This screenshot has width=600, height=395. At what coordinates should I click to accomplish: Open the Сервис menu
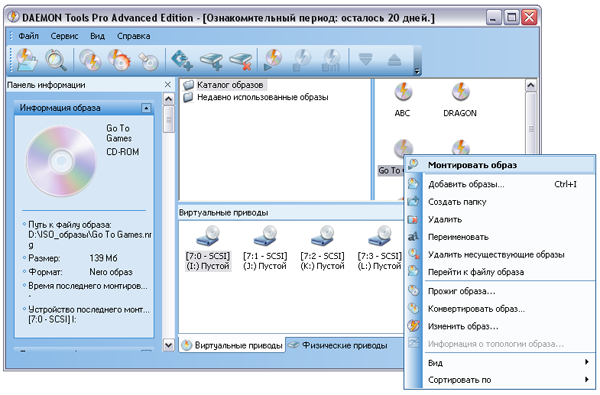pos(64,36)
